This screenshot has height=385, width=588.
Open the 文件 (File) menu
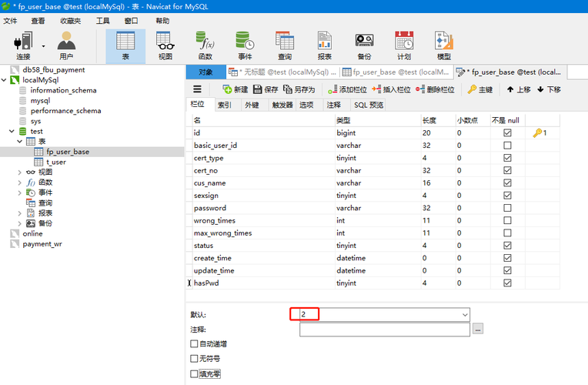(10, 21)
